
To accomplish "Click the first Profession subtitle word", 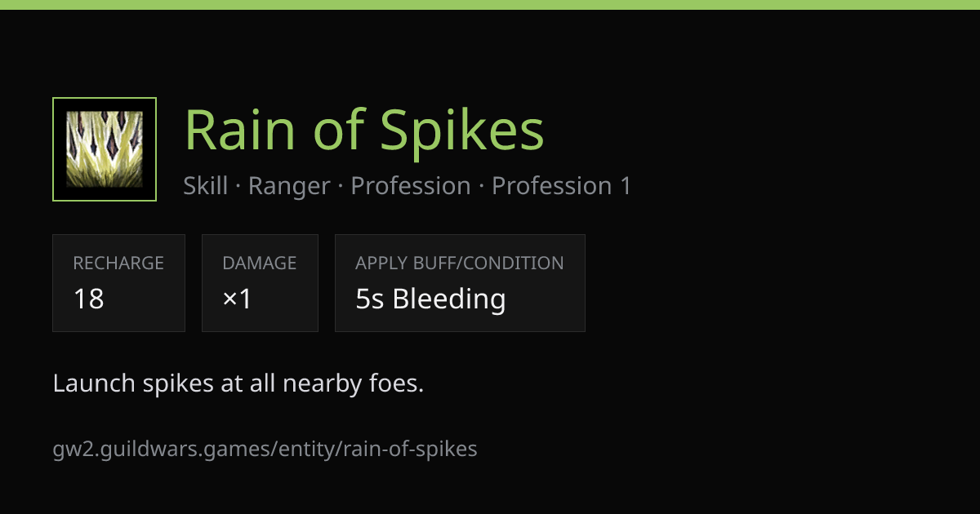I will point(411,186).
